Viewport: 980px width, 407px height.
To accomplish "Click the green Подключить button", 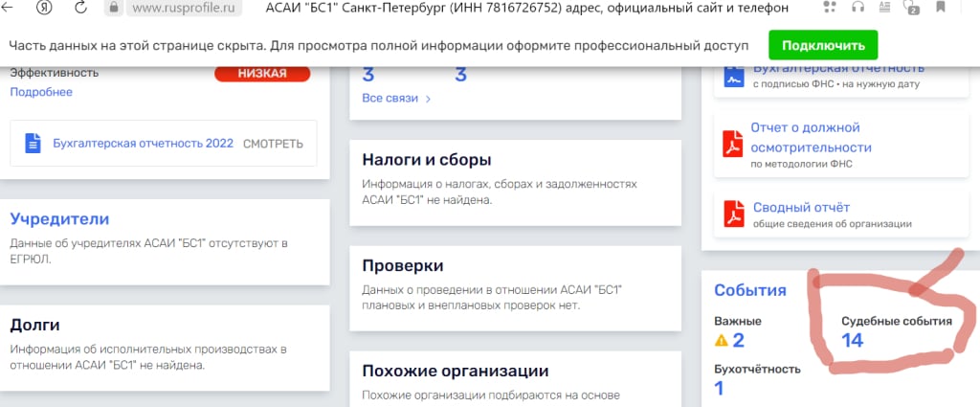I will tap(823, 45).
